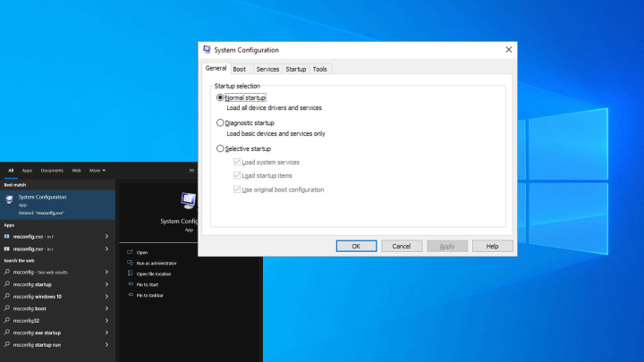644x362 pixels.
Task: Click the Help button
Action: (492, 246)
